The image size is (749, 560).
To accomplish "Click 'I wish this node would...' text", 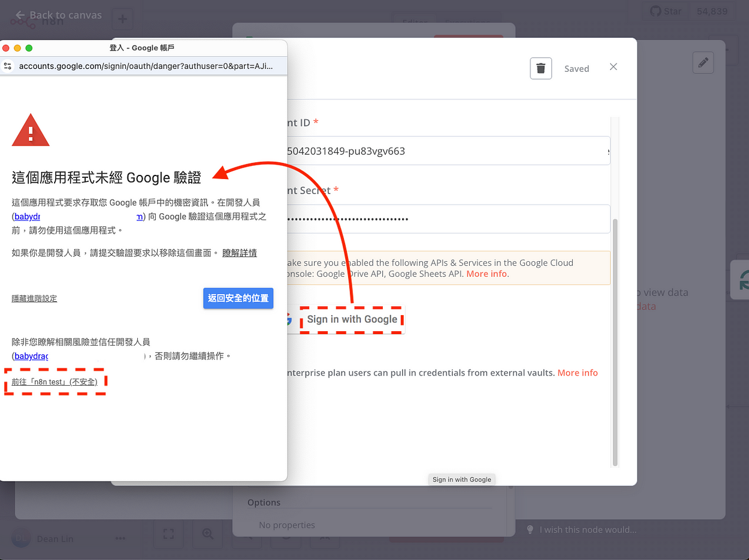I will click(588, 529).
